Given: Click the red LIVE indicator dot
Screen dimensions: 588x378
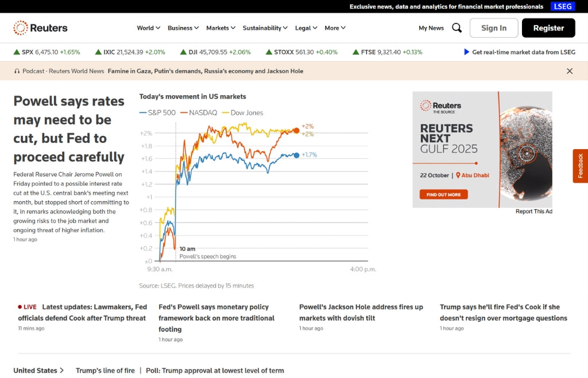Looking at the screenshot, I should coord(20,307).
